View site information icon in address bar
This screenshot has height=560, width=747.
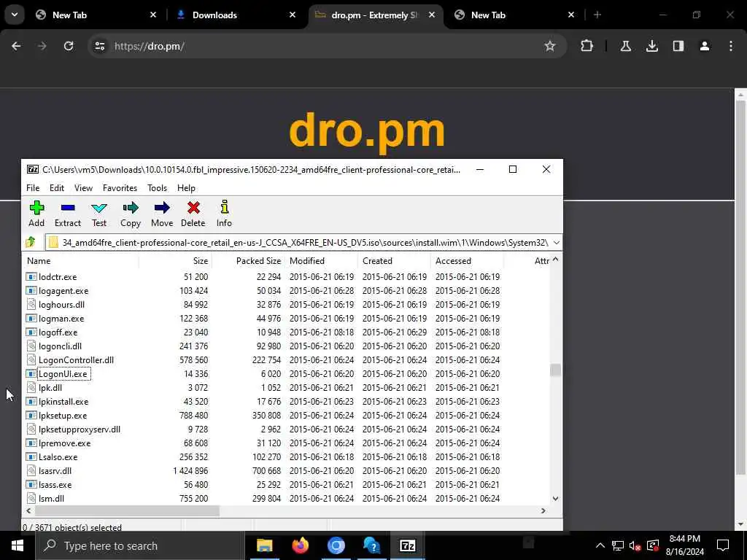click(x=99, y=46)
